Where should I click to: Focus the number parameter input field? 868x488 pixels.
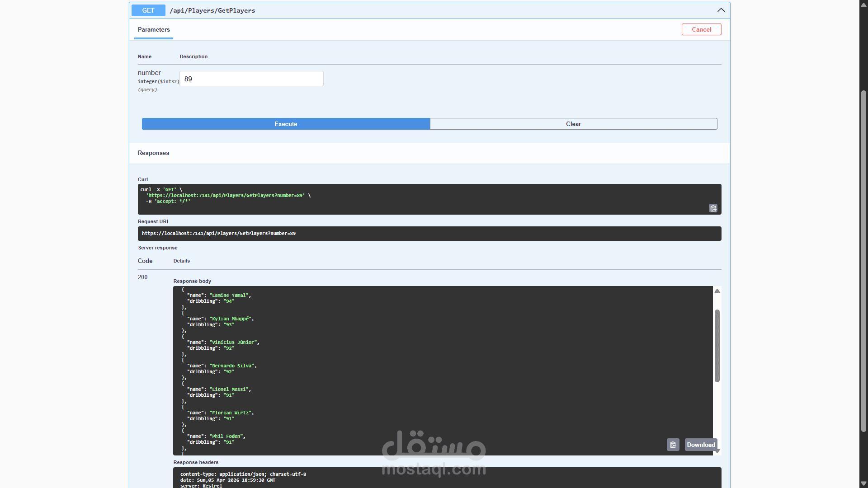(x=251, y=79)
